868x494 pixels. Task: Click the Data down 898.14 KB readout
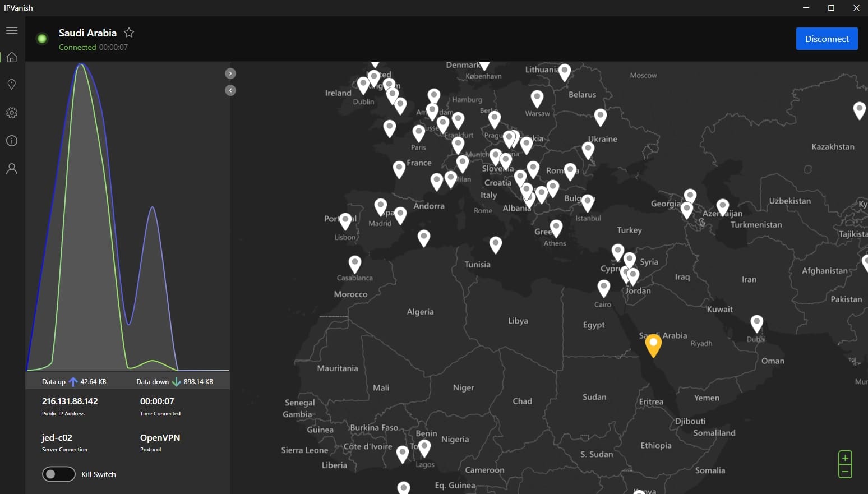tap(175, 382)
